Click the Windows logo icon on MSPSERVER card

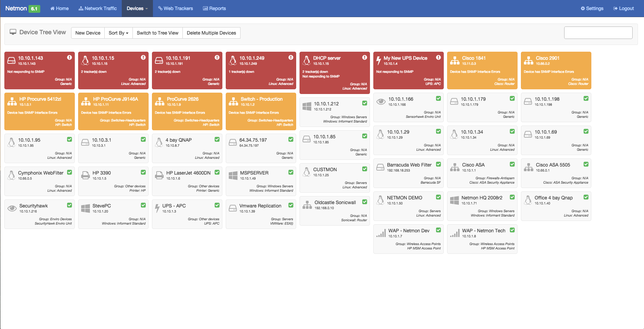tap(233, 175)
